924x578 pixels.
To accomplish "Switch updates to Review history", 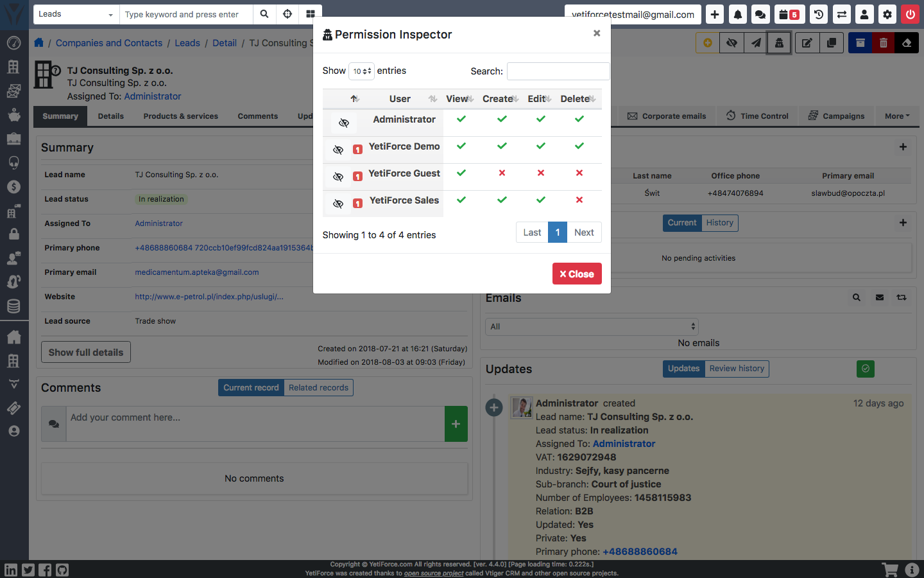I will tap(737, 369).
